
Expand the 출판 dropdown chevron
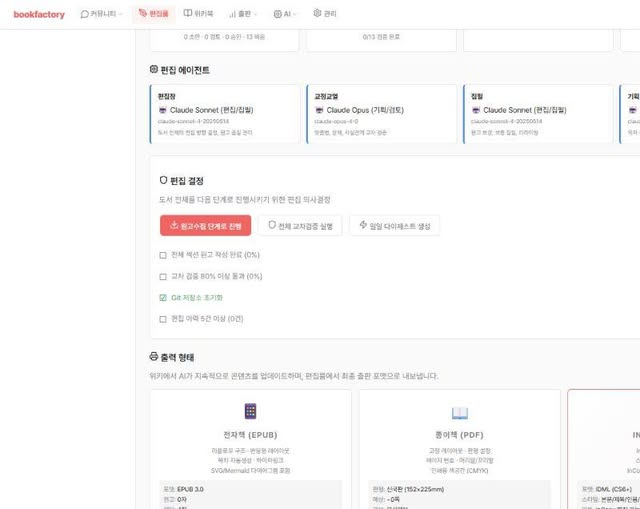coord(256,14)
